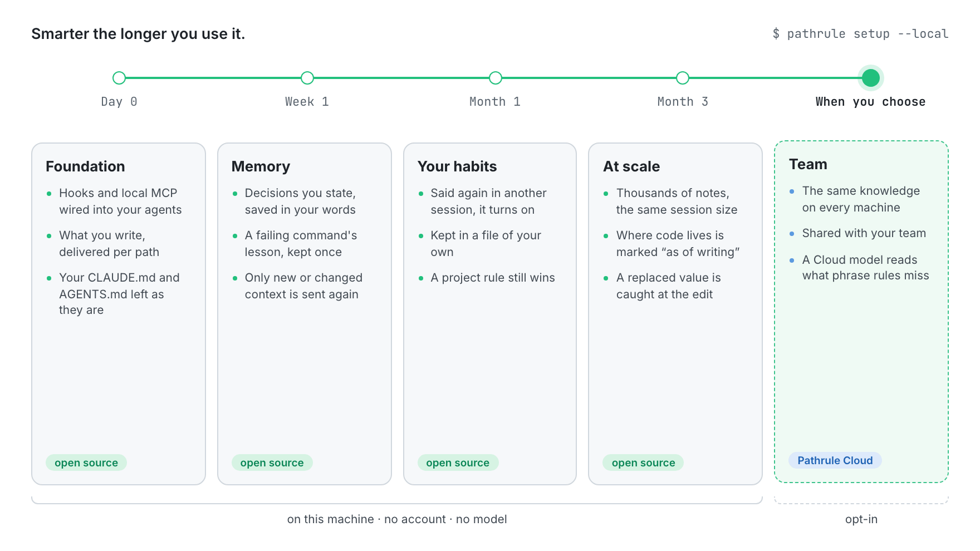The width and height of the screenshot is (980, 551).
Task: Click the 'Your habits' card title
Action: tap(457, 166)
